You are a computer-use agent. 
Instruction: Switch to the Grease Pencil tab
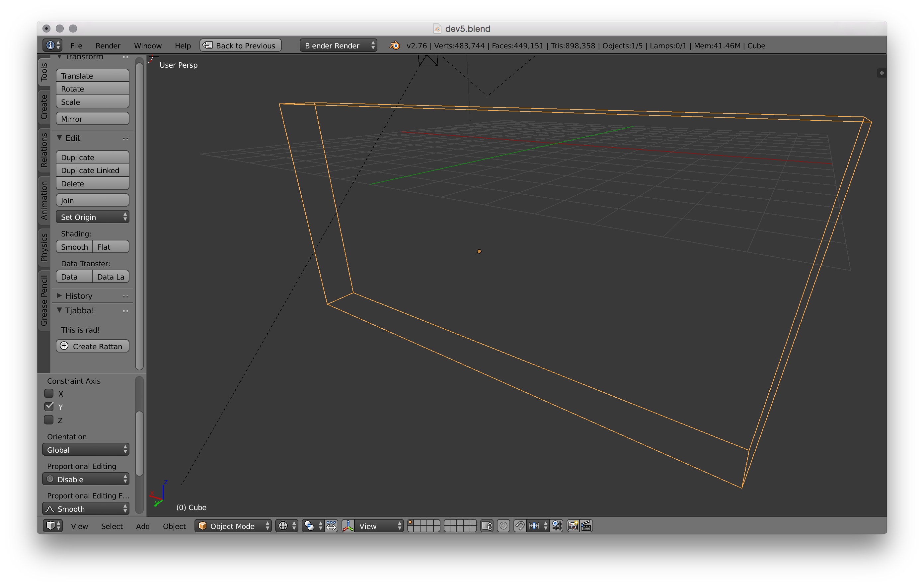(x=44, y=300)
